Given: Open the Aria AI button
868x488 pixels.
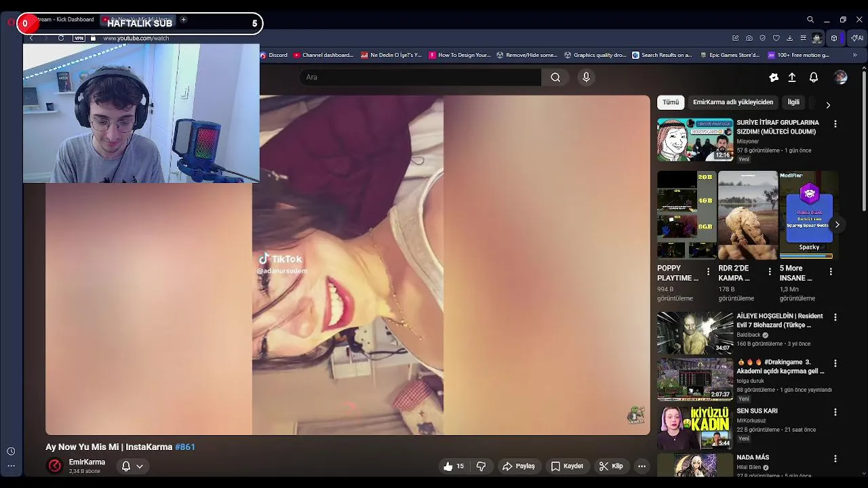Looking at the screenshot, I should (857, 38).
